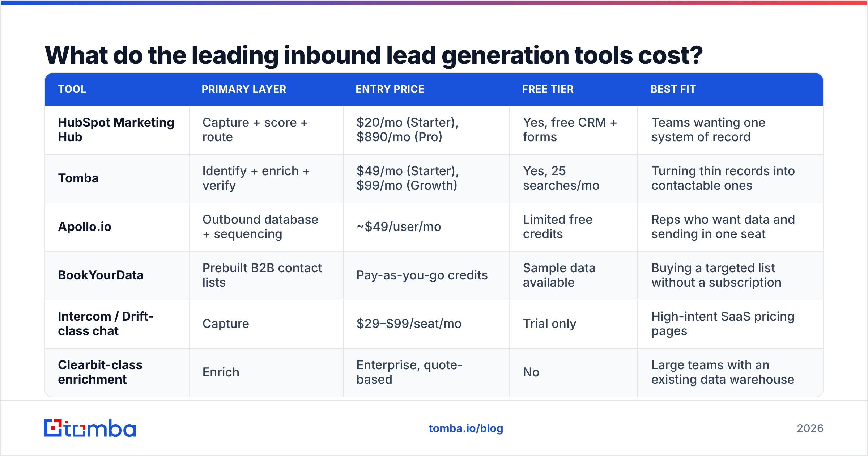
Task: Select the Clearbit-class enrichment cell
Action: [x=116, y=372]
